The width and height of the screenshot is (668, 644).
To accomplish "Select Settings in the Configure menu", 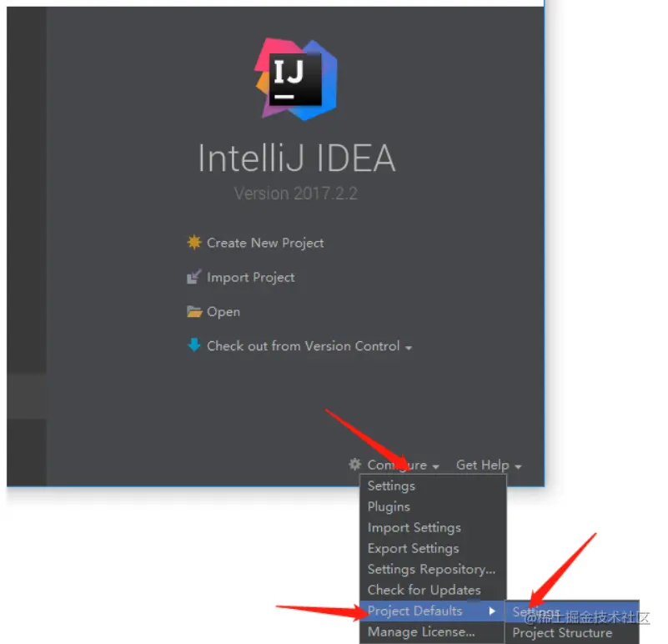I will tap(433, 486).
